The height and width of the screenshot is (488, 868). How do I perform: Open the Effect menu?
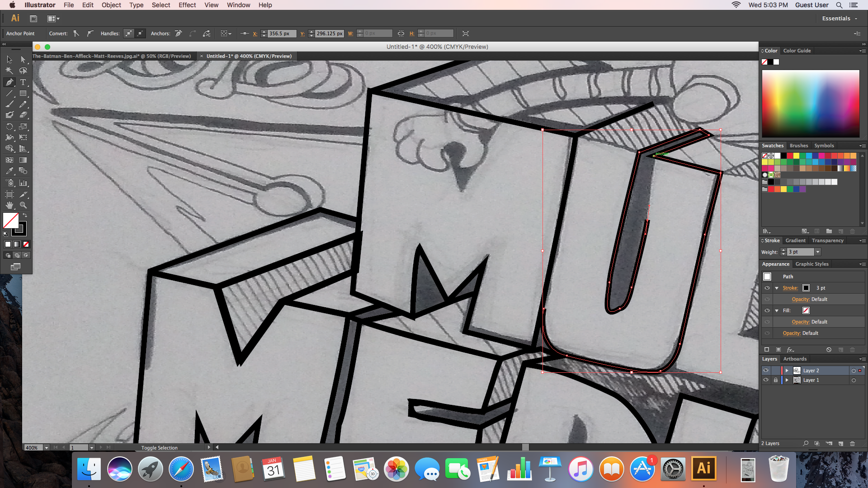click(187, 5)
